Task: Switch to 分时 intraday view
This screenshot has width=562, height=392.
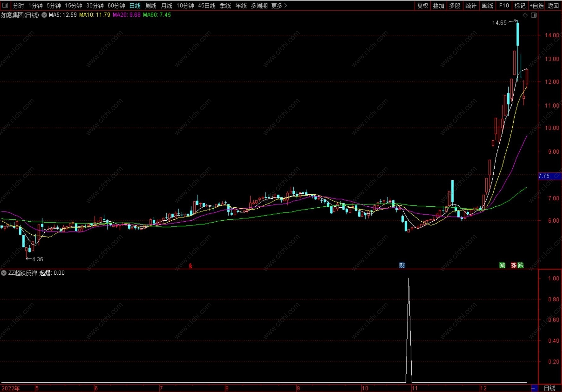Action: (x=18, y=6)
